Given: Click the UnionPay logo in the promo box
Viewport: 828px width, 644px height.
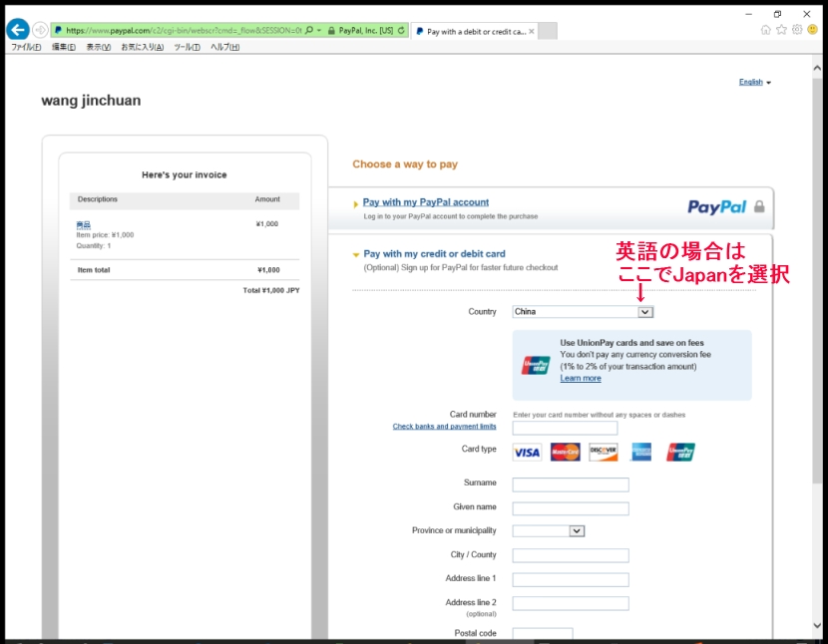Looking at the screenshot, I should pyautogui.click(x=536, y=365).
